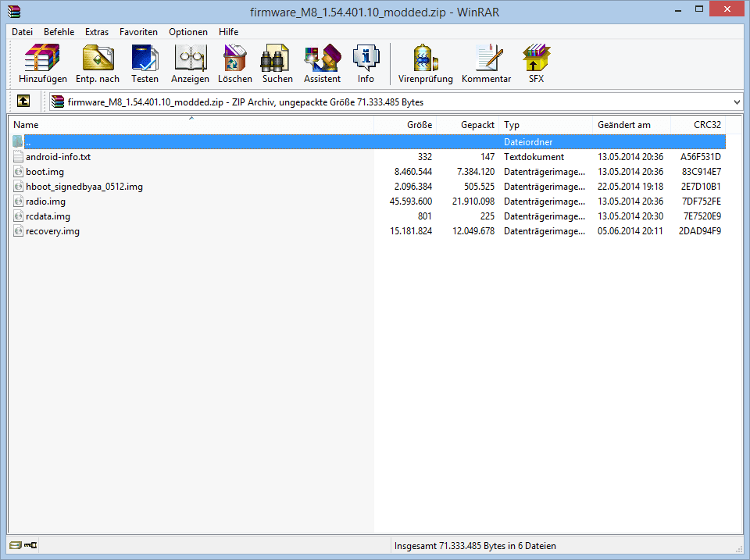The width and height of the screenshot is (750, 560).
Task: Click archive icon in address bar
Action: 58,102
